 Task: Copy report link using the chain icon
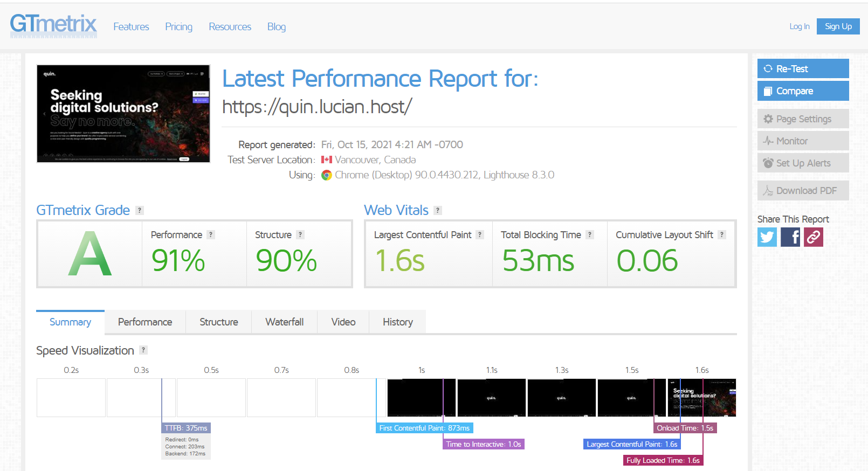pyautogui.click(x=814, y=237)
